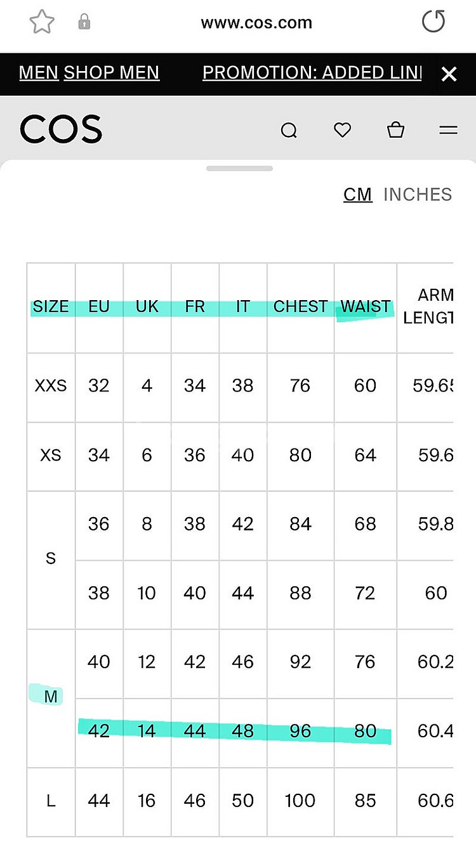Select the CHEST column header

coord(300,306)
